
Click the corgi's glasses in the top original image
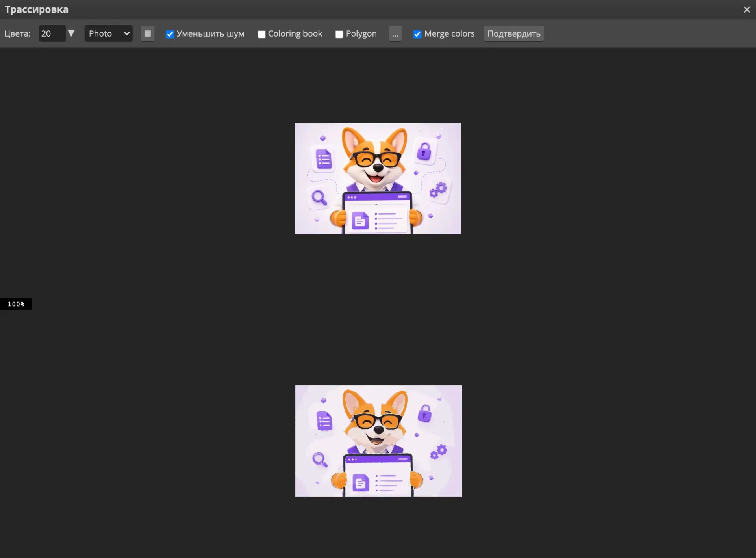coord(376,159)
